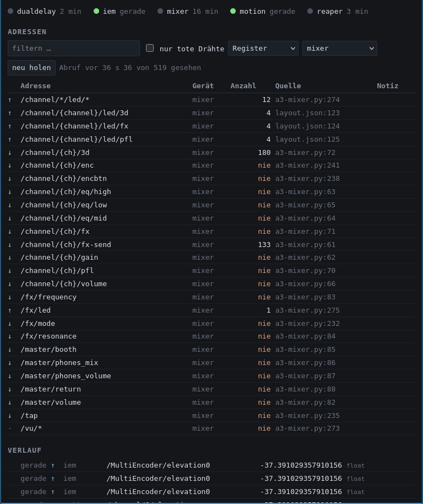423x504 pixels.
Task: Click the reaper status dot
Action: [x=310, y=11]
